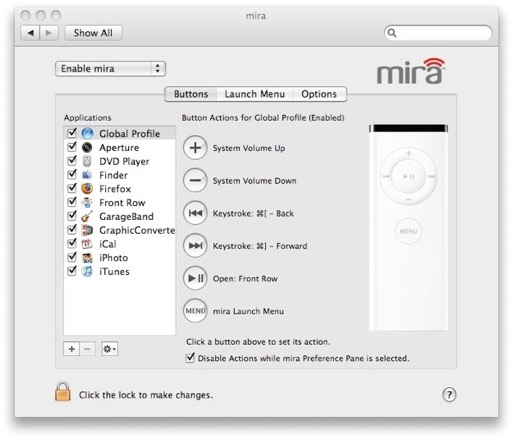Click the 'System Volume Down' action text
The height and width of the screenshot is (439, 513).
coord(254,181)
